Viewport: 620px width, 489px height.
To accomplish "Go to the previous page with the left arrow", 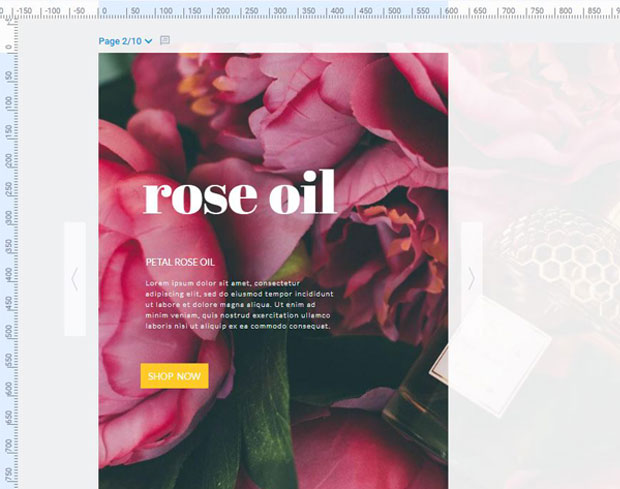I will 75,279.
